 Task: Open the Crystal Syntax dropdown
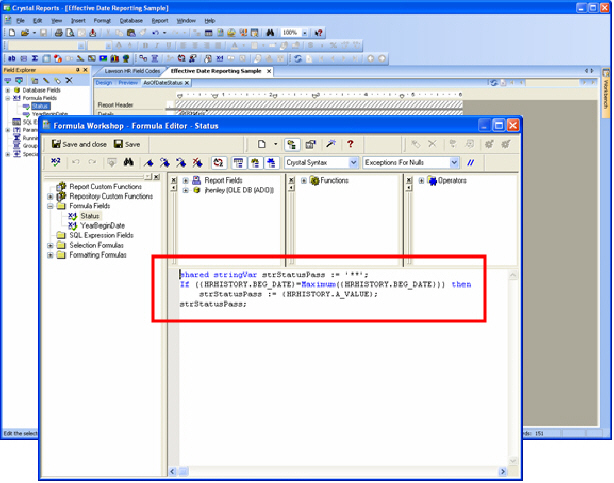click(353, 162)
